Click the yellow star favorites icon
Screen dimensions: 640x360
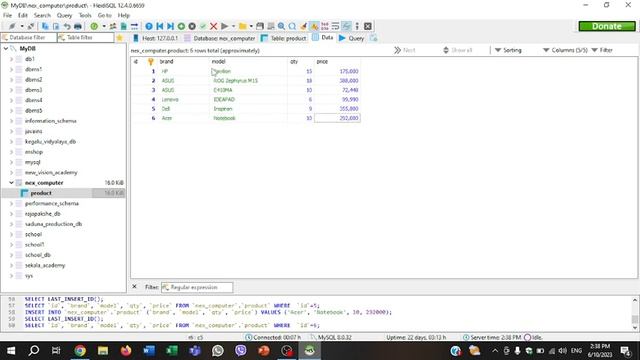[120, 38]
